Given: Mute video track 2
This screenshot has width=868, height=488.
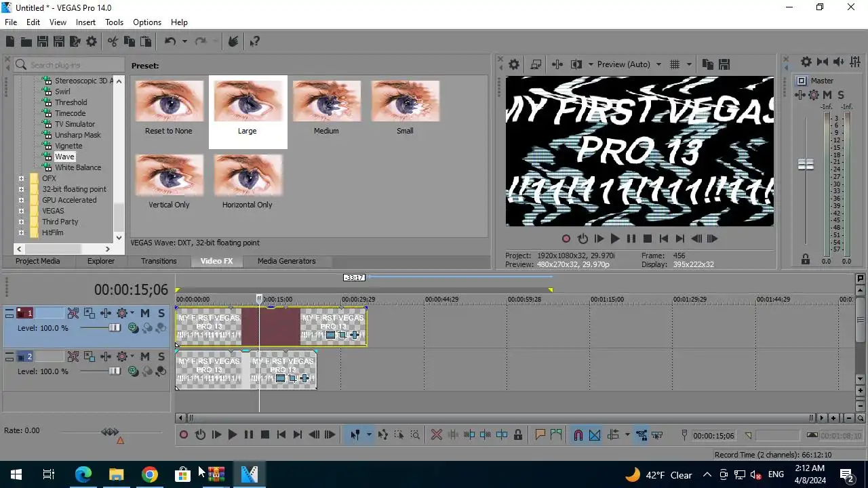Looking at the screenshot, I should pyautogui.click(x=145, y=357).
